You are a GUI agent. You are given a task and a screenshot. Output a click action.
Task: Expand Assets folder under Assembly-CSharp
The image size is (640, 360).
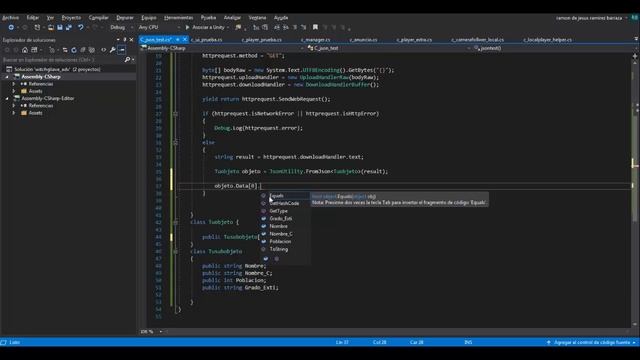[13, 91]
